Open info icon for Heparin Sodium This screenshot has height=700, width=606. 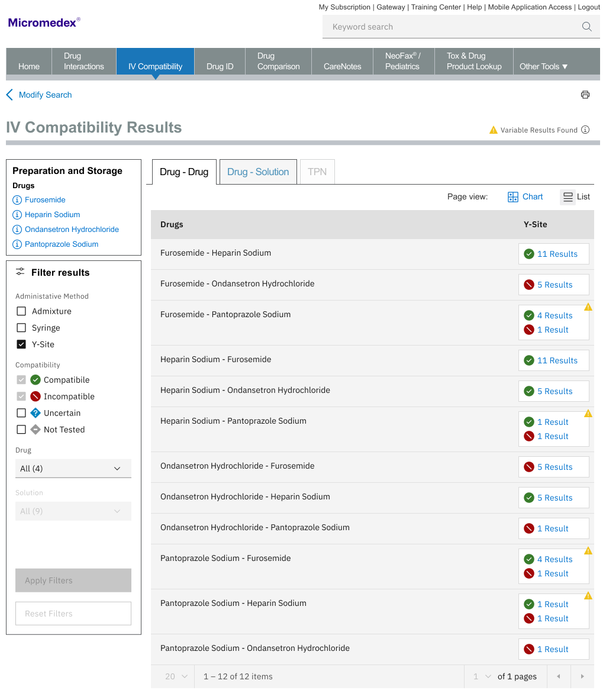point(17,215)
